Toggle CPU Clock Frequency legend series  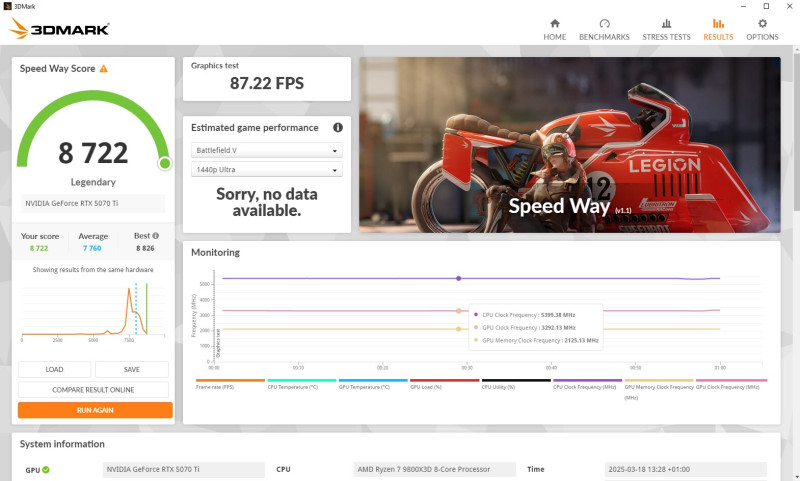coord(587,384)
